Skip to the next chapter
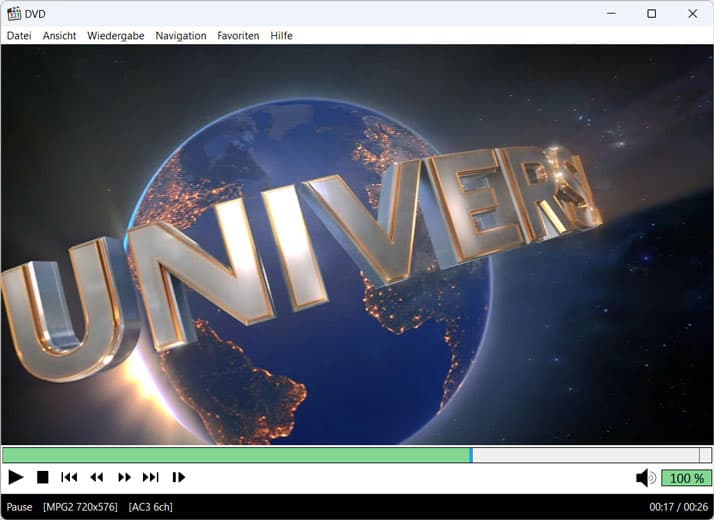 point(151,477)
